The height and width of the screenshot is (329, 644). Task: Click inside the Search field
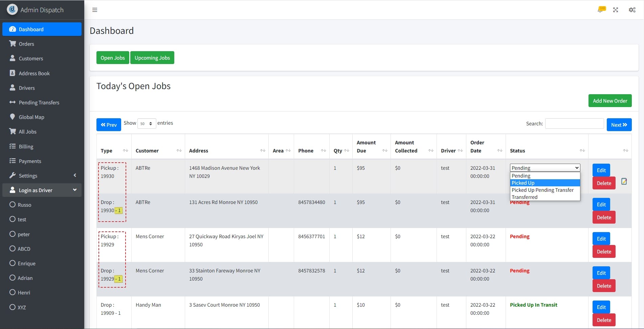click(x=574, y=123)
